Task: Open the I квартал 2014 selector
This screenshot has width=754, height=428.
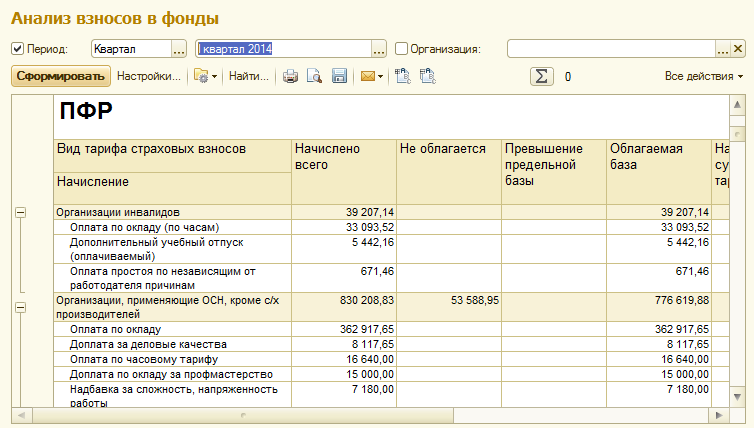Action: pyautogui.click(x=379, y=48)
